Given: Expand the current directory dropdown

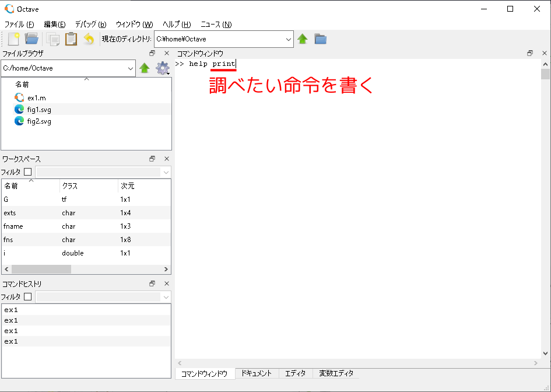Looking at the screenshot, I should click(x=289, y=39).
